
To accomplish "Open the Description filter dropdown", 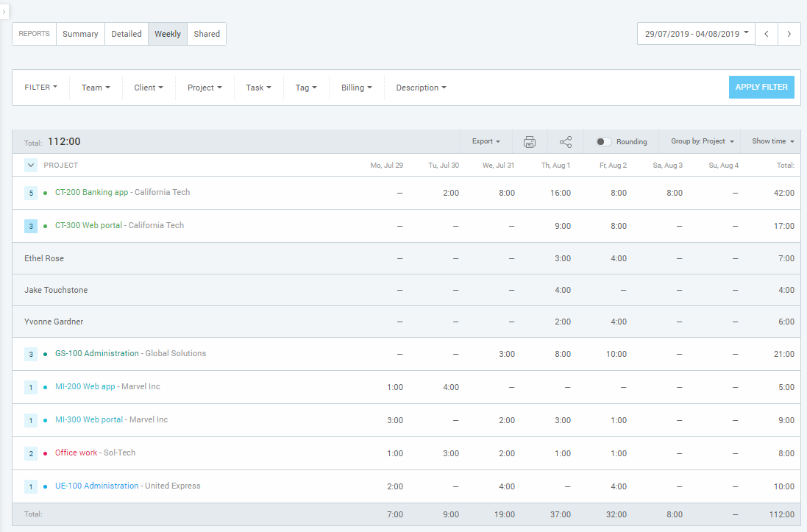I will 421,88.
